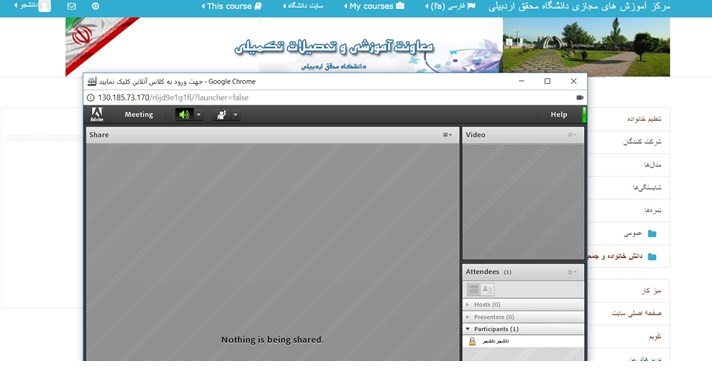The image size is (712, 370).
Task: Collapse the Participants (1) group
Action: tap(468, 329)
